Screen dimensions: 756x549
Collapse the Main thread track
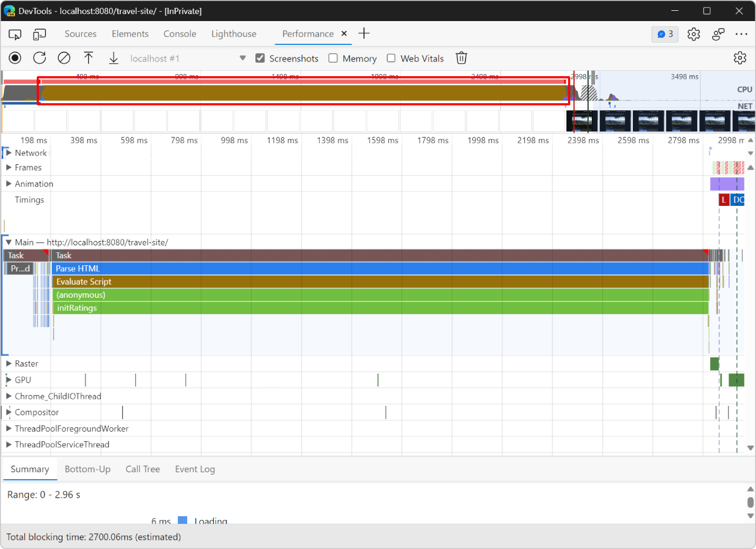coord(9,242)
